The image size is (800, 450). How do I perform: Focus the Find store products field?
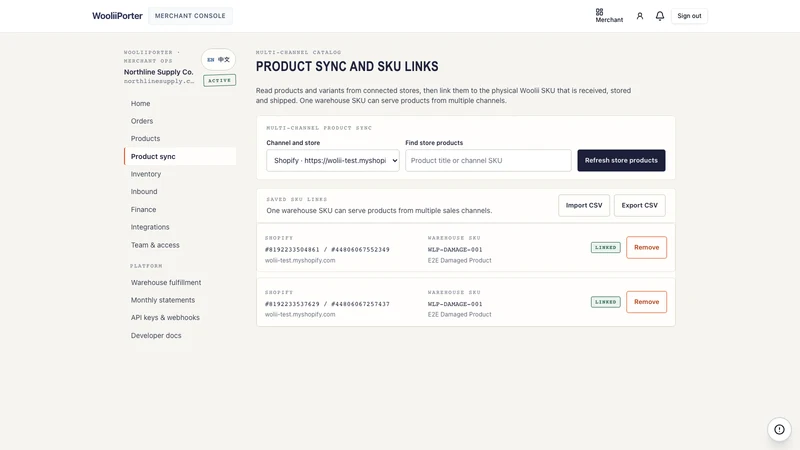coord(488,160)
